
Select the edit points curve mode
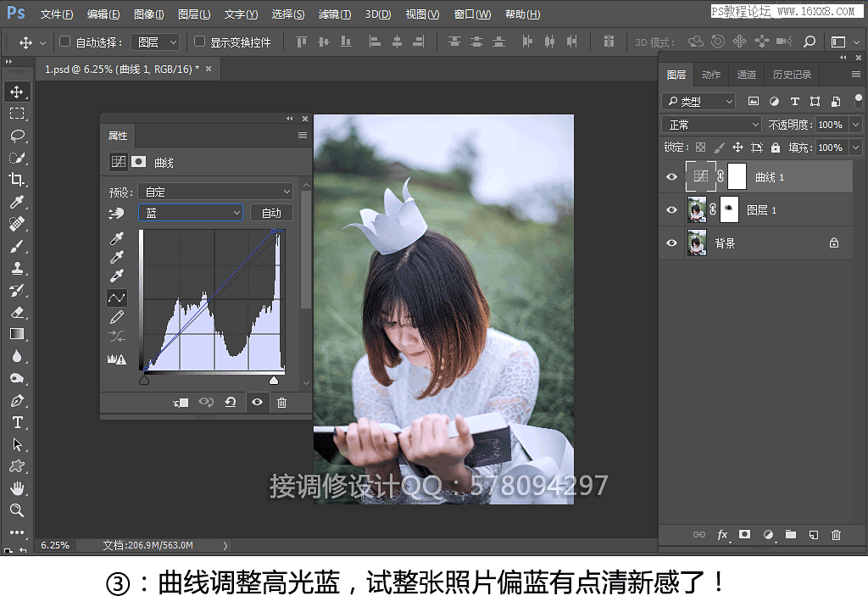[117, 298]
